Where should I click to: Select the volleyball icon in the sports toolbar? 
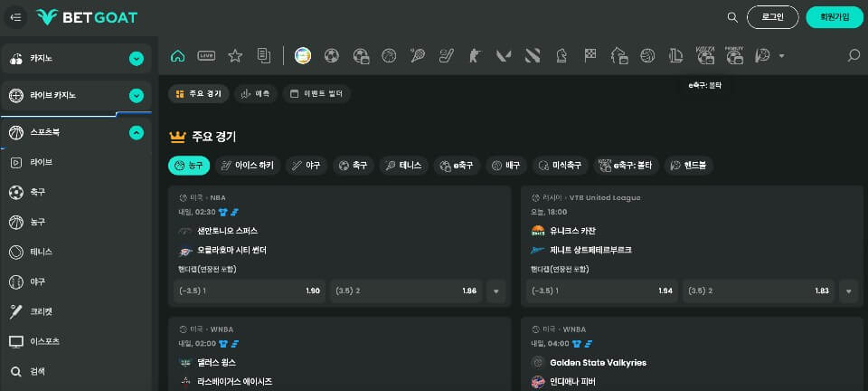[647, 55]
